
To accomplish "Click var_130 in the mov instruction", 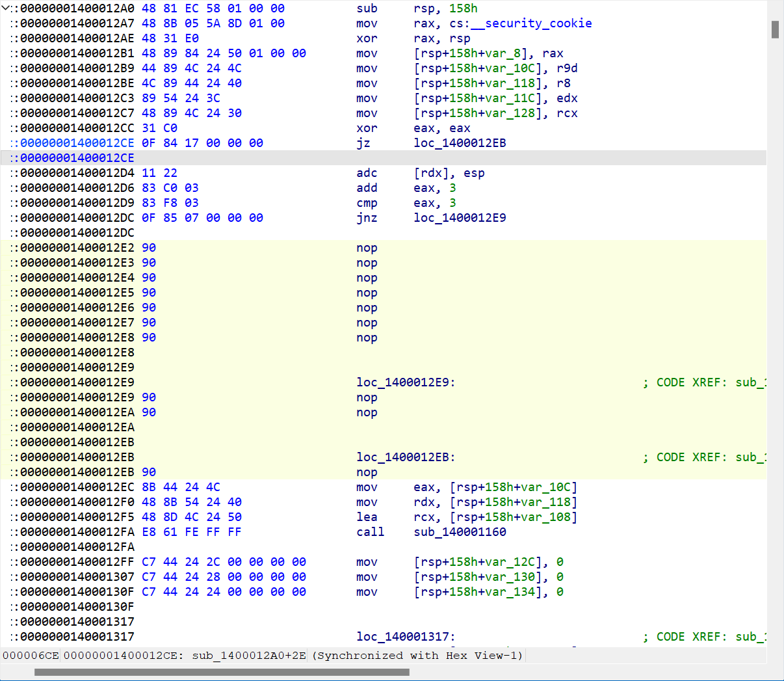I will point(510,577).
